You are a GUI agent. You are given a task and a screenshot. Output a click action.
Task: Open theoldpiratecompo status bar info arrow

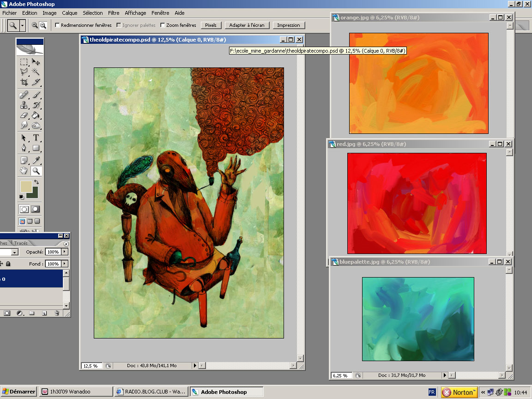coord(195,365)
